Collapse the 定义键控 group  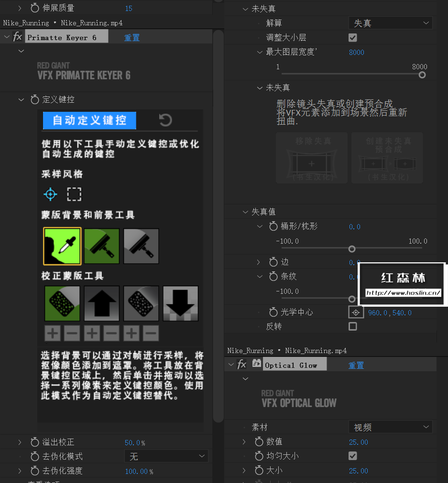click(21, 99)
